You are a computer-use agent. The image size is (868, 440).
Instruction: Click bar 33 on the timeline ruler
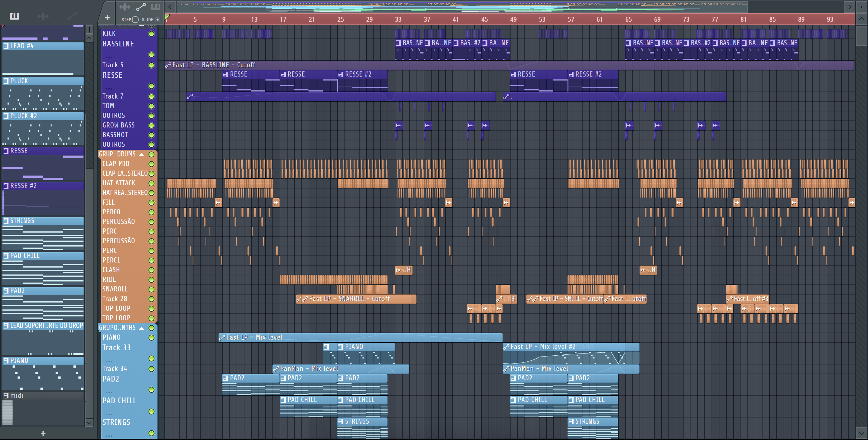pos(398,20)
